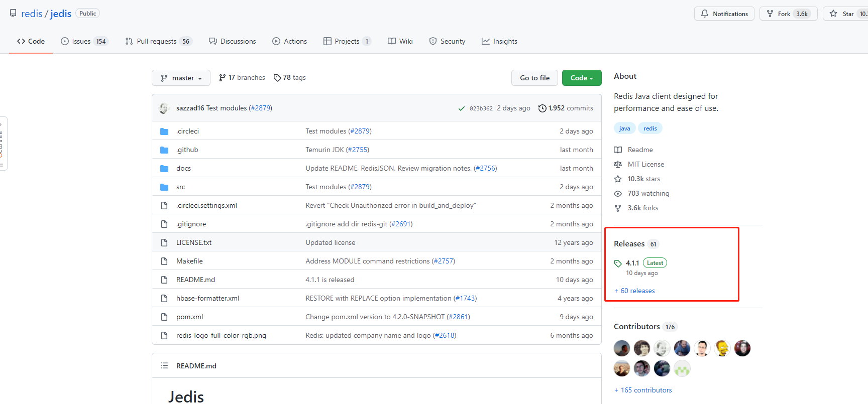This screenshot has width=868, height=404.
Task: Open the Wiki tab
Action: point(400,41)
